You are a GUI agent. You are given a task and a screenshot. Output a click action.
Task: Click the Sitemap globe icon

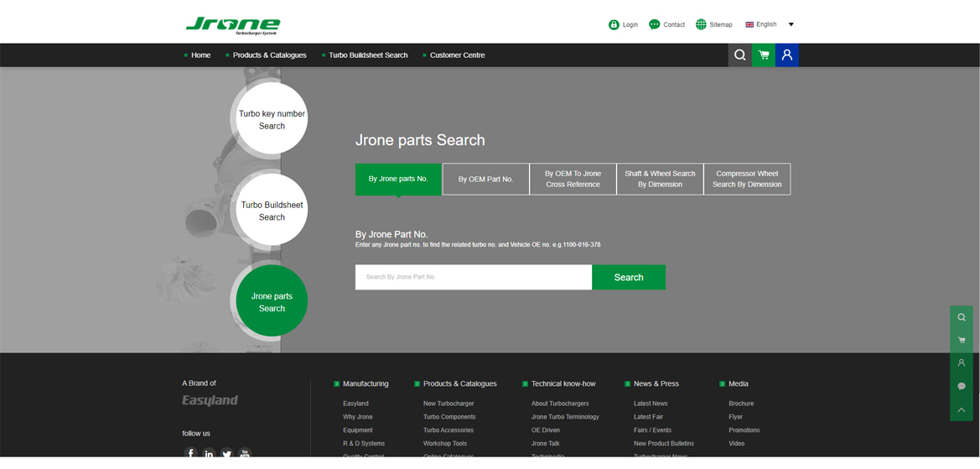point(701,24)
